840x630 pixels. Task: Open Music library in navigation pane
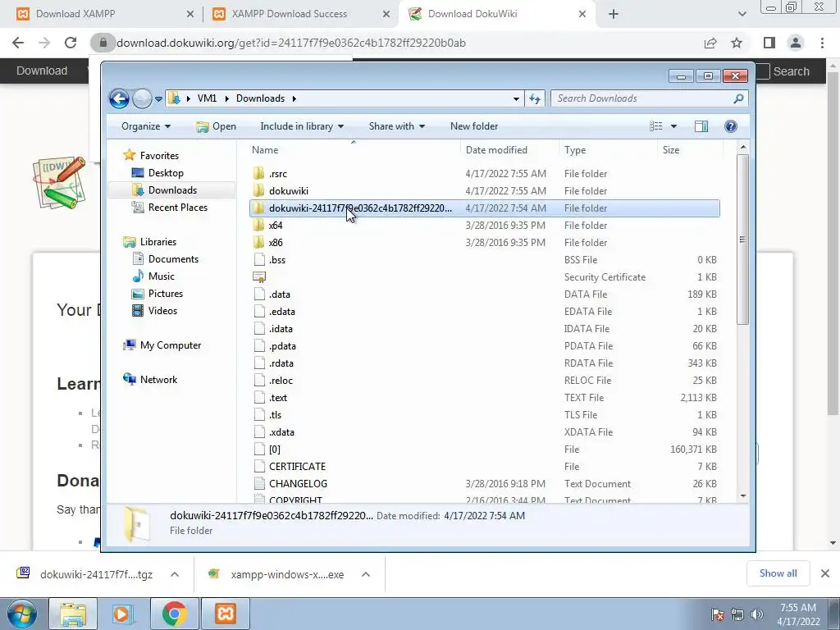click(x=161, y=276)
